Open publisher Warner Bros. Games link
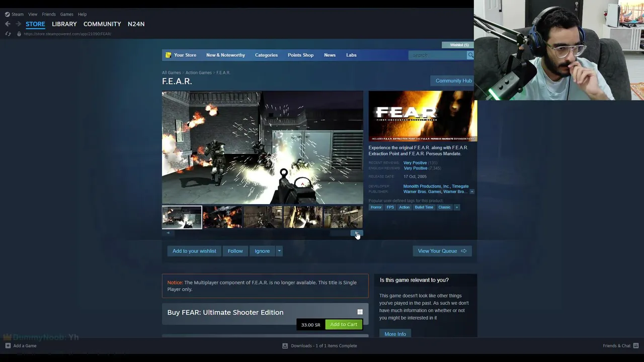The height and width of the screenshot is (362, 644). tap(422, 192)
